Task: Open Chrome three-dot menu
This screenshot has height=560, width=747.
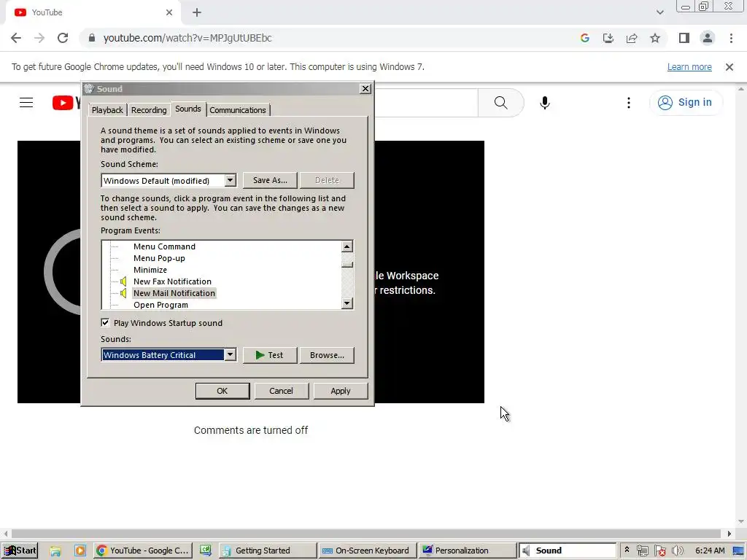Action: click(731, 38)
